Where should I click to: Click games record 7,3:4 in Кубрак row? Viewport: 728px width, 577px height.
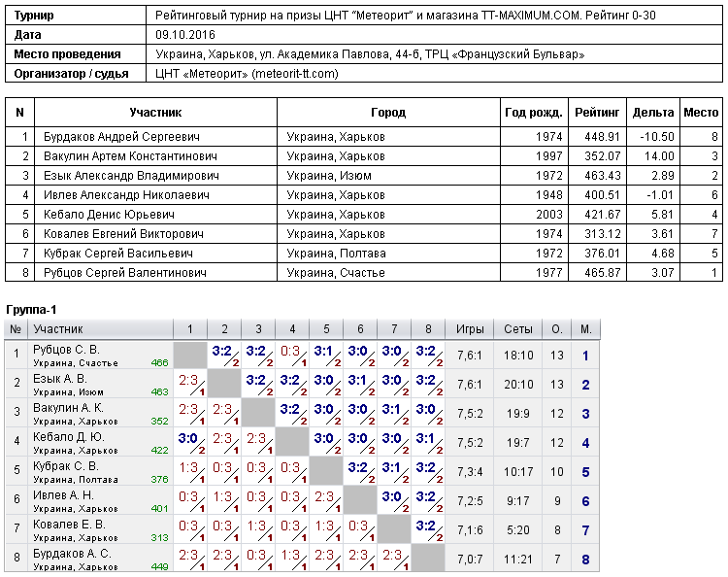point(470,472)
